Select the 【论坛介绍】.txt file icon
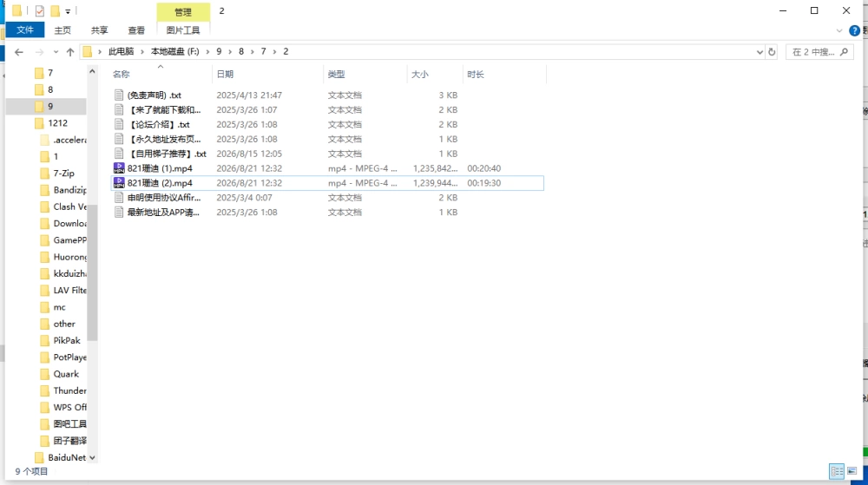The width and height of the screenshot is (868, 485). (x=118, y=124)
